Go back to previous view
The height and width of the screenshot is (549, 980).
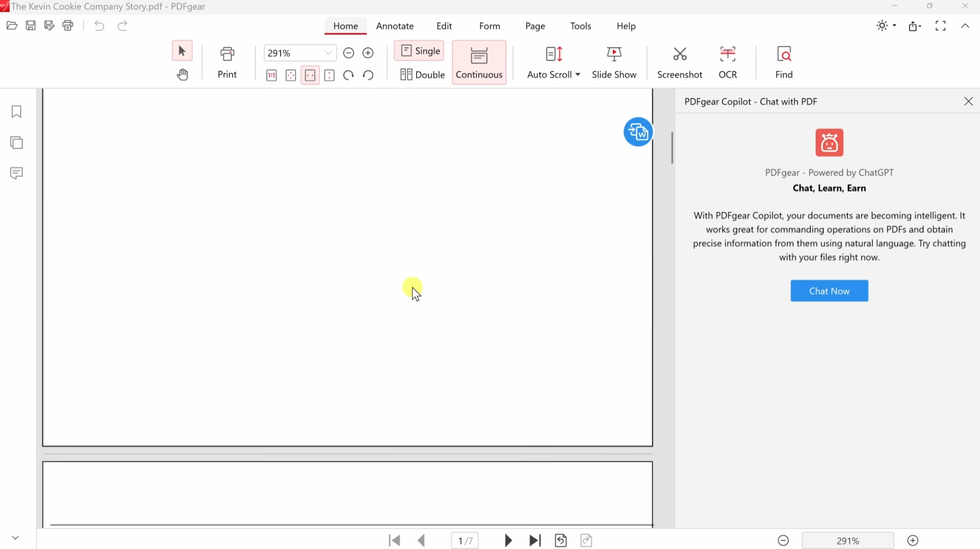[561, 540]
